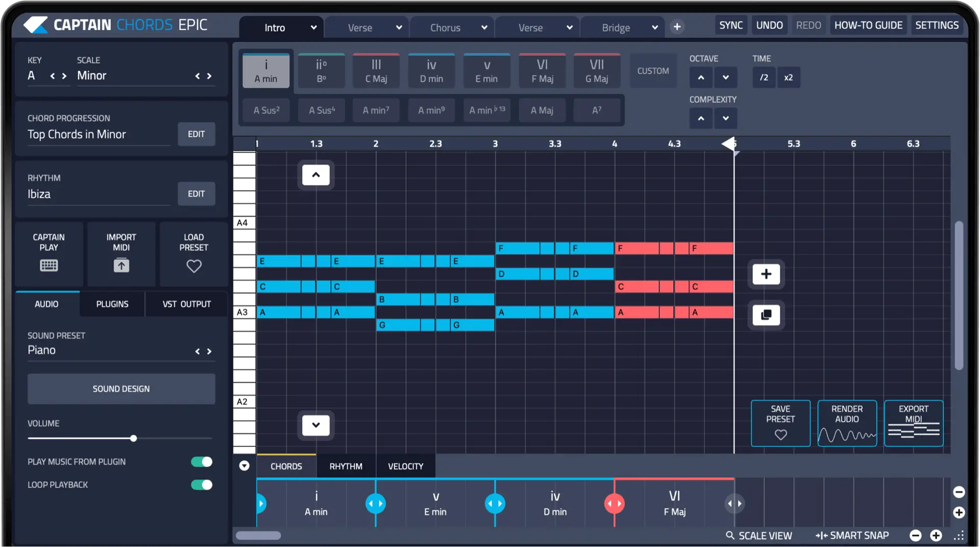Click the Import MIDI upload icon
This screenshot has height=547, width=980.
click(121, 265)
